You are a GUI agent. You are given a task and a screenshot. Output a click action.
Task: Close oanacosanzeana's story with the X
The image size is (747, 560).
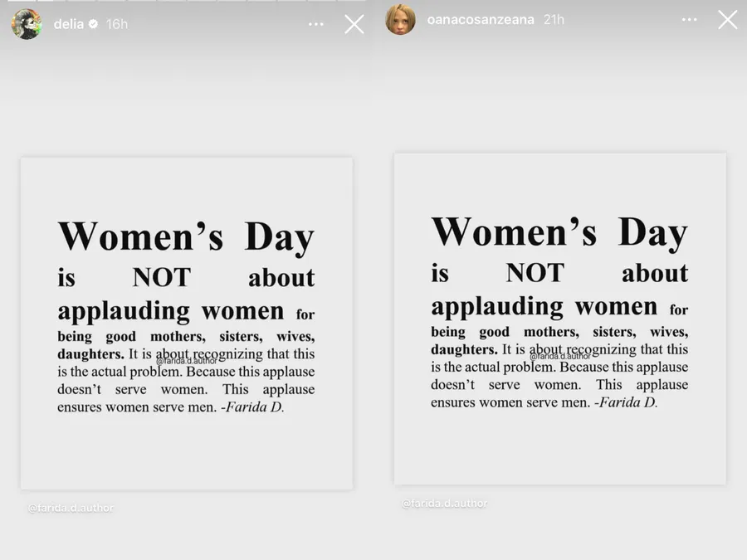click(x=728, y=20)
